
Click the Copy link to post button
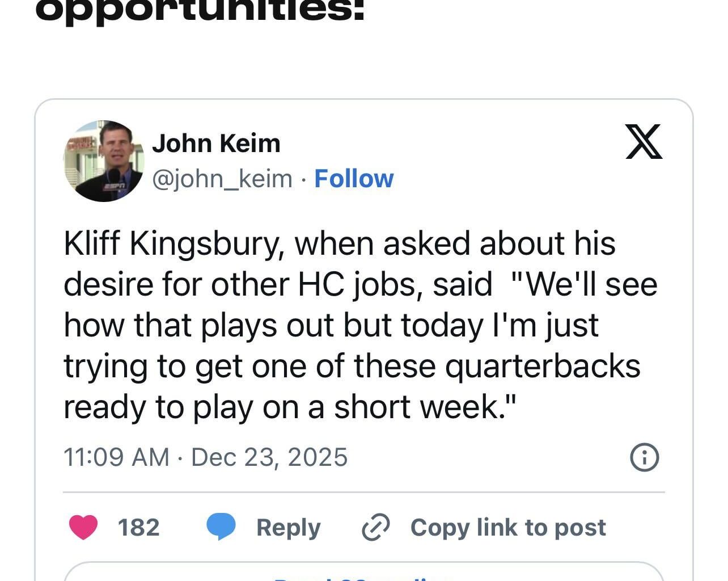(x=508, y=527)
